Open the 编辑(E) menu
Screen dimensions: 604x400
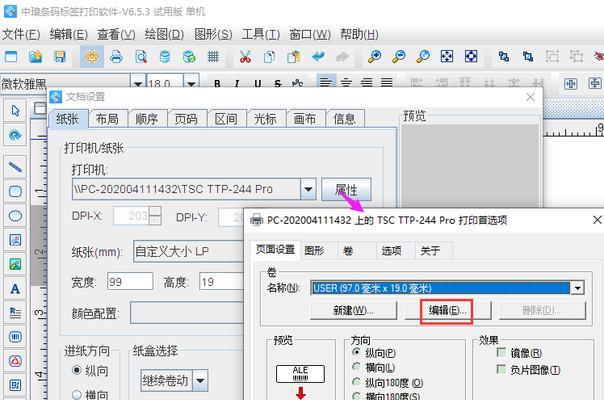pos(69,34)
